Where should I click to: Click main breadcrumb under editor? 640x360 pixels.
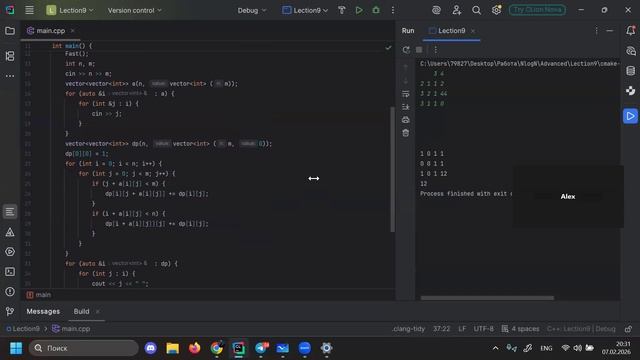point(39,295)
